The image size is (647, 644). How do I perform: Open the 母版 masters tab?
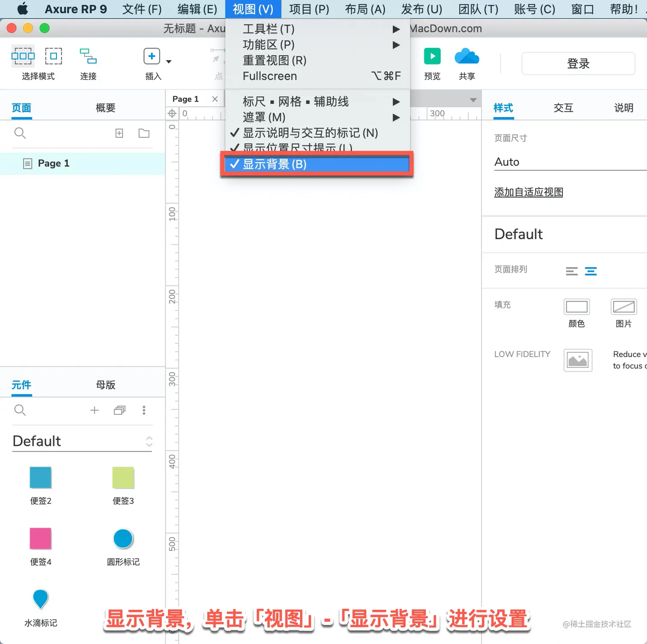pyautogui.click(x=106, y=385)
